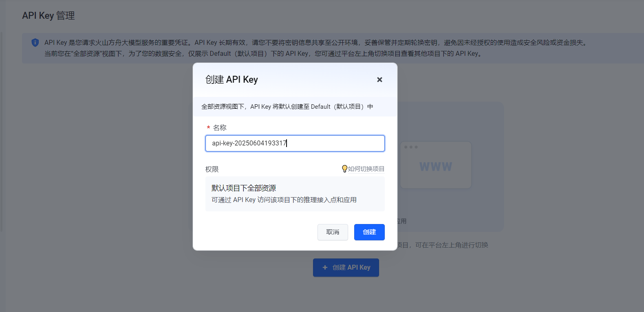Viewport: 644px width, 312px height.
Task: Click the WWW browser illustration thumbnail
Action: click(x=436, y=165)
